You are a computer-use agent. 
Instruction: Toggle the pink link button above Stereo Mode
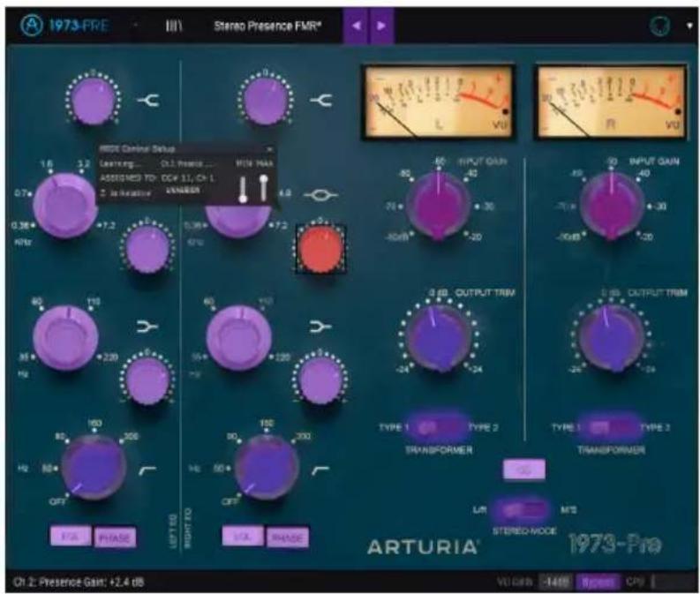524,470
